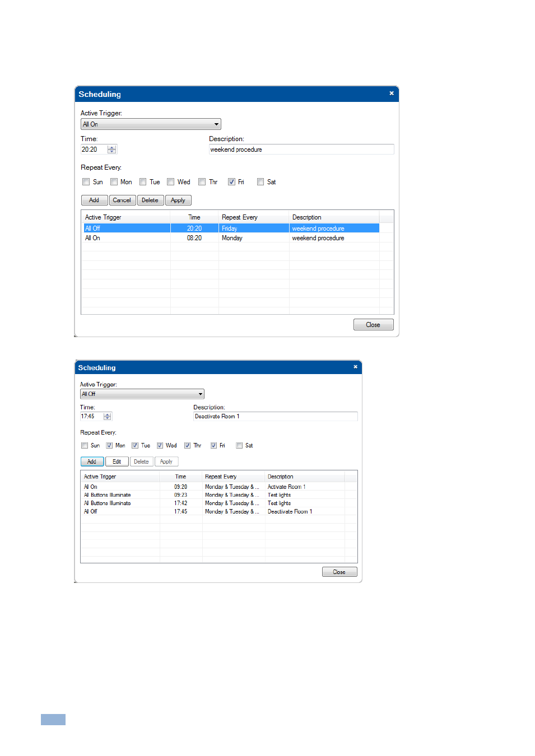Sort by Active Trigger column in lower table
535x756 pixels.
coord(120,477)
